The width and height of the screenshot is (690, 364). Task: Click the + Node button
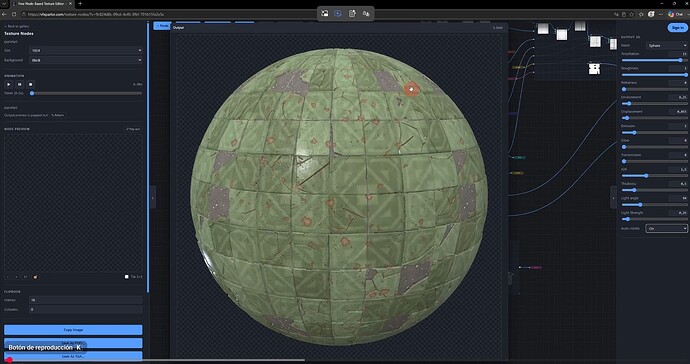(x=162, y=26)
